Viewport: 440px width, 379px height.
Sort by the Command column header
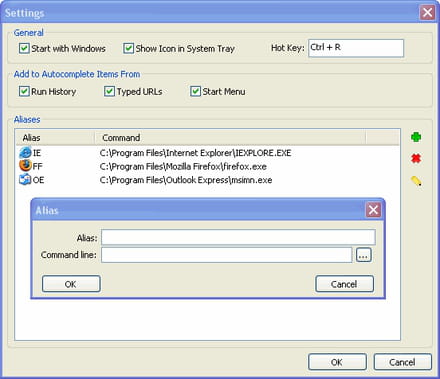(230, 138)
